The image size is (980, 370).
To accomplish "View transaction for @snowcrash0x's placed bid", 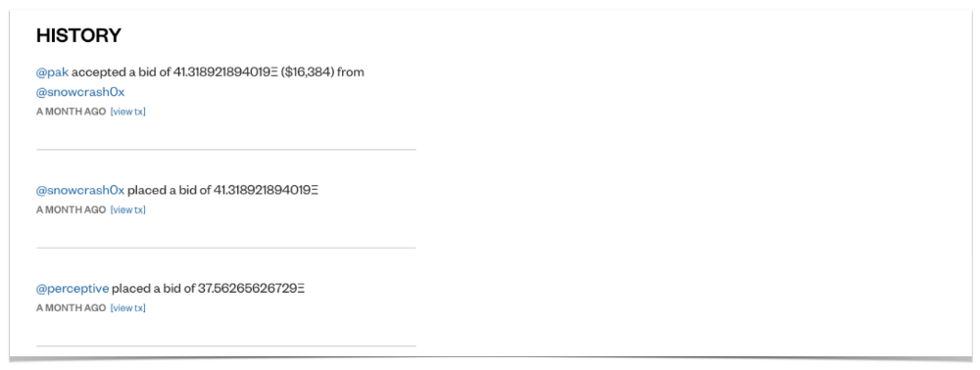I will (x=128, y=209).
